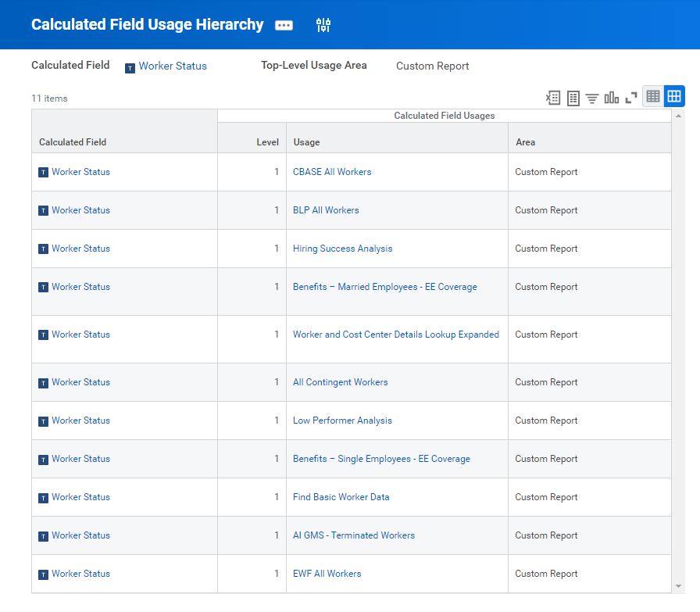Image resolution: width=700 pixels, height=612 pixels.
Task: Open Benefits – Married Employees - EE Coverage
Action: pos(385,287)
